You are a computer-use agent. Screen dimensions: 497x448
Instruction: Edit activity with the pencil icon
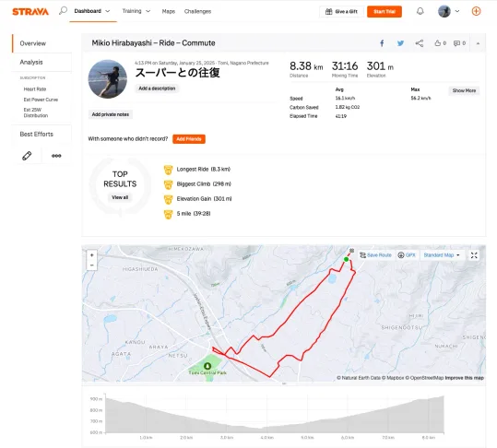coord(27,156)
